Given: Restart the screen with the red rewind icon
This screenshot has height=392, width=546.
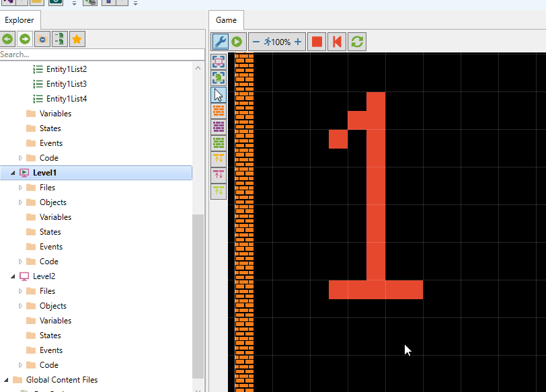Looking at the screenshot, I should click(x=337, y=42).
